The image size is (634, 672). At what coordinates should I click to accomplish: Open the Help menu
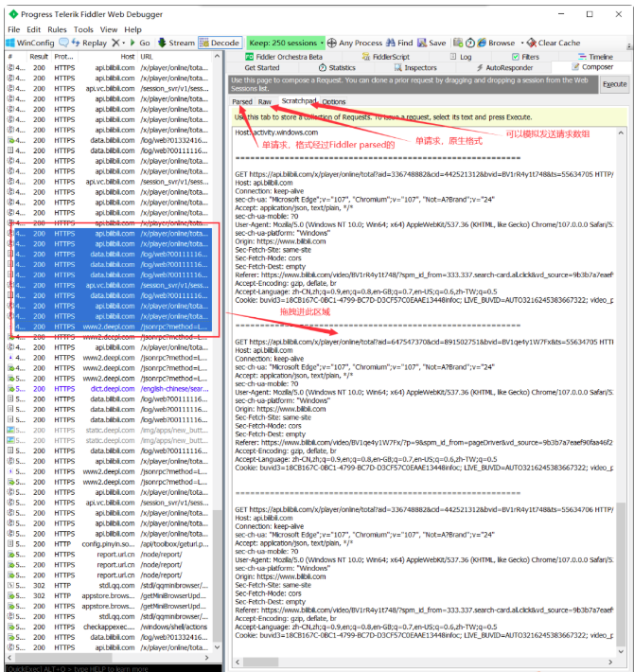coord(132,29)
